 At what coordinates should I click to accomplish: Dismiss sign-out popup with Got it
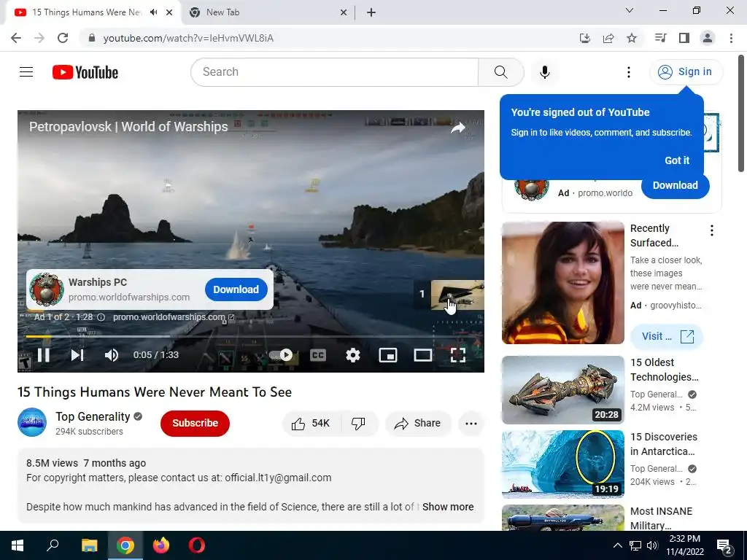(x=677, y=160)
